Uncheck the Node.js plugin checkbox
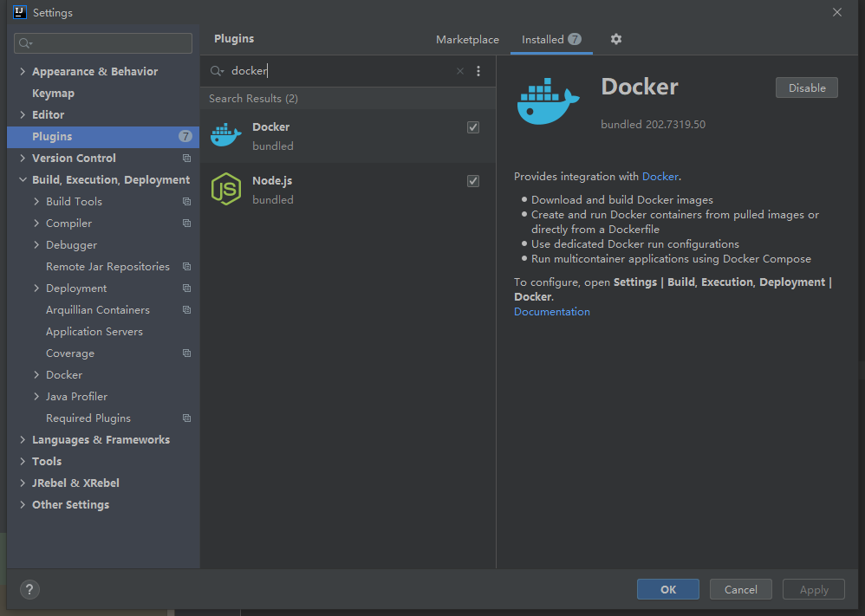The image size is (865, 616). (472, 181)
